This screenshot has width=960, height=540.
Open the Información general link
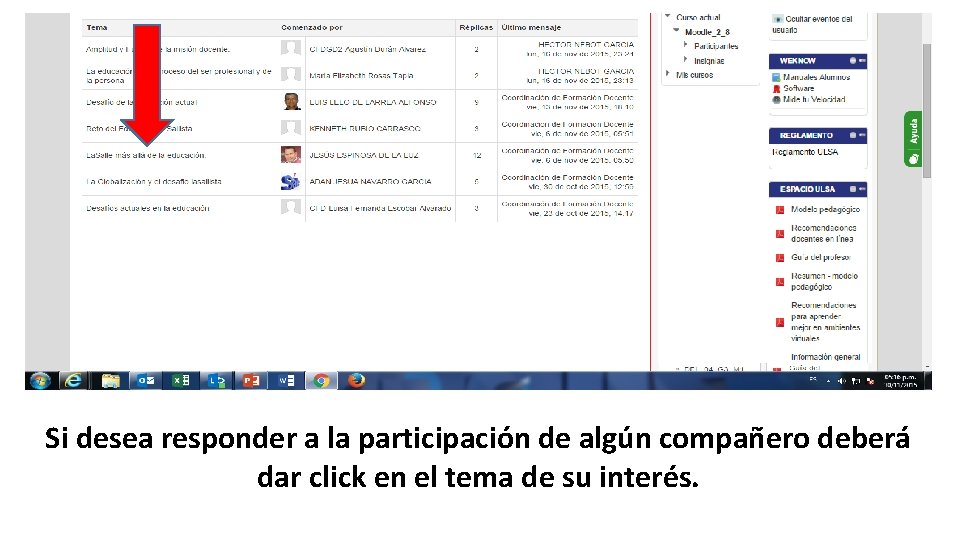pos(826,357)
